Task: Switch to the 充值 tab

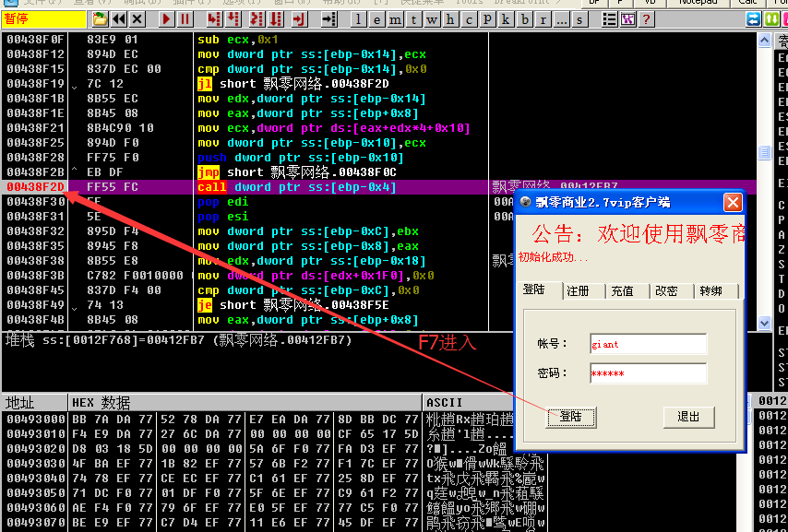Action: [626, 290]
